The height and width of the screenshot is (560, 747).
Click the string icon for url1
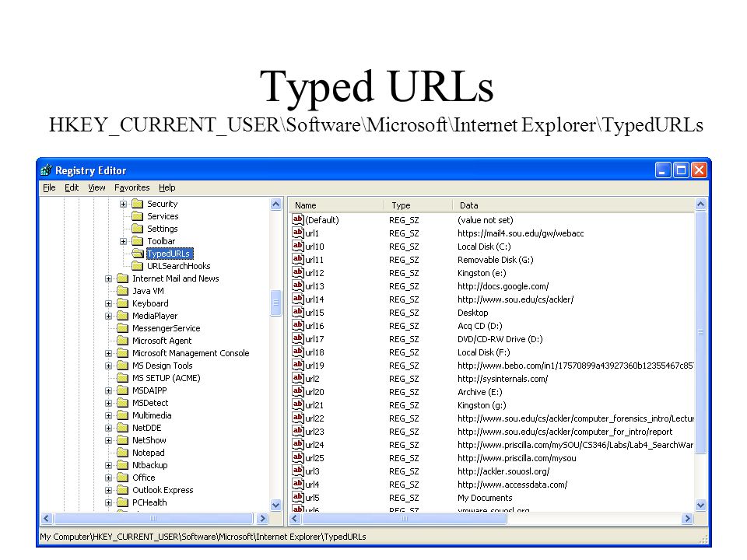[x=298, y=233]
